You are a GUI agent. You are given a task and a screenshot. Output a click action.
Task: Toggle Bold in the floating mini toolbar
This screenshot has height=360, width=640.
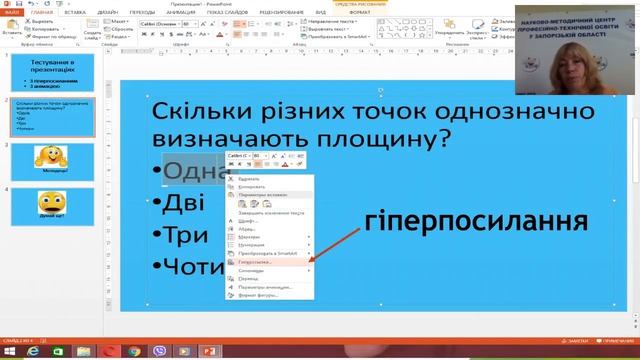231,164
